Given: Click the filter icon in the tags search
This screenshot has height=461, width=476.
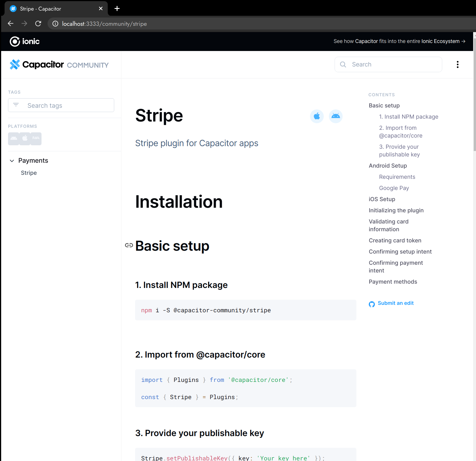Looking at the screenshot, I should [x=16, y=105].
